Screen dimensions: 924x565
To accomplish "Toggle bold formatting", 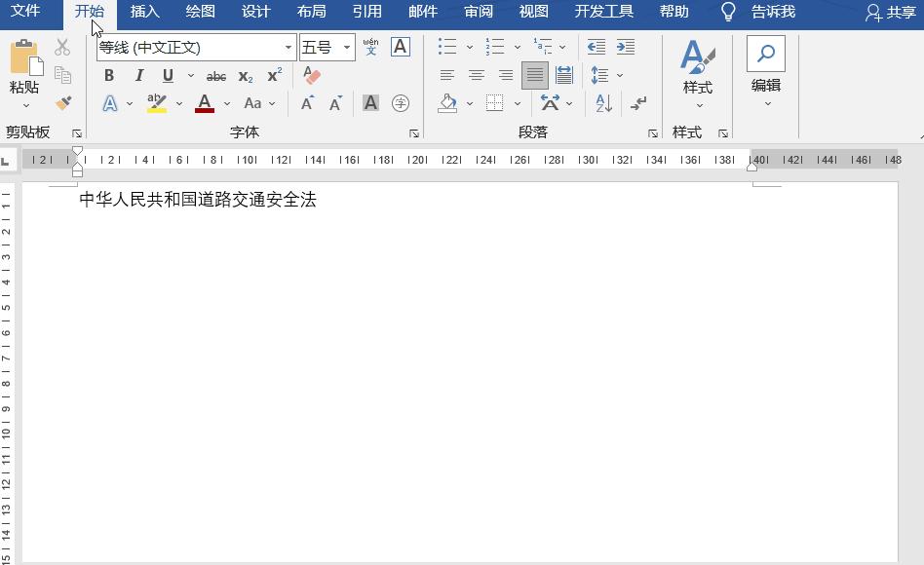I will (109, 75).
